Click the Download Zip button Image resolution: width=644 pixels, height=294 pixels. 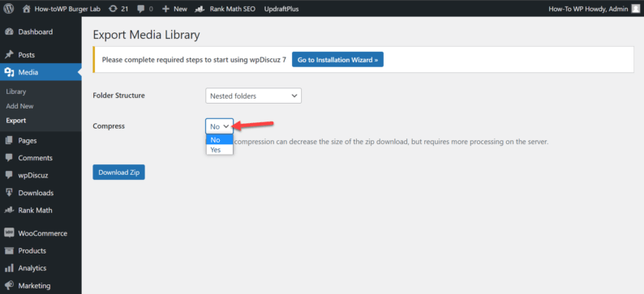(x=118, y=173)
